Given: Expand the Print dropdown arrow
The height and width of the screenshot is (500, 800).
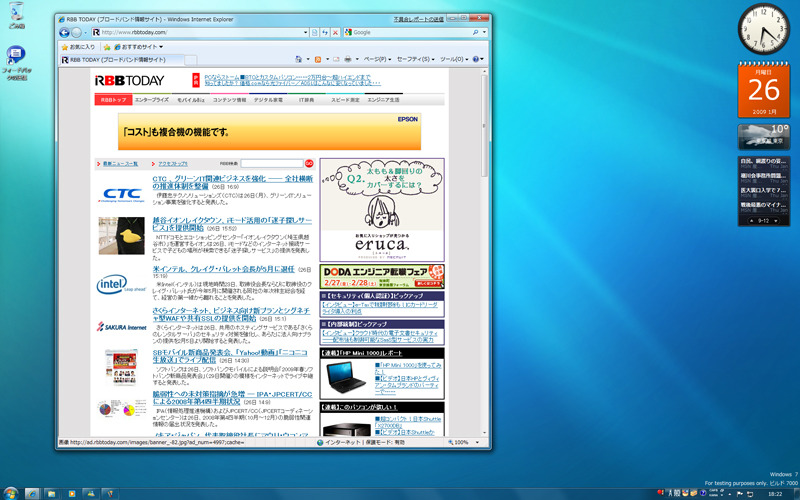Looking at the screenshot, I should (357, 59).
